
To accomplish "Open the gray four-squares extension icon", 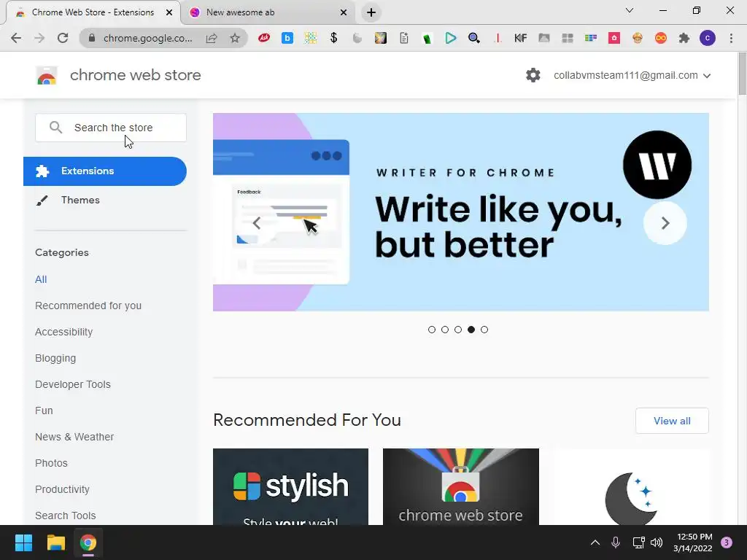I will tap(568, 38).
